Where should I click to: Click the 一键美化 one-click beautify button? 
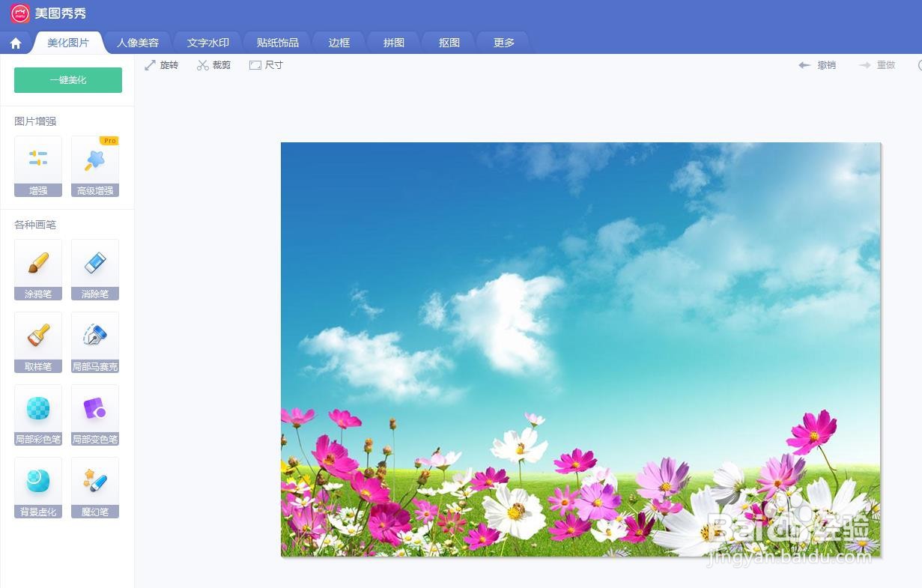tap(67, 79)
